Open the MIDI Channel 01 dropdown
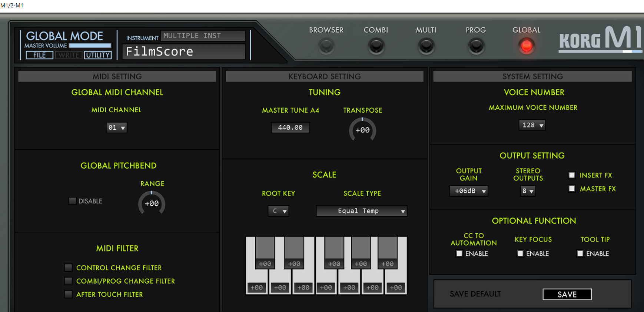 [116, 127]
